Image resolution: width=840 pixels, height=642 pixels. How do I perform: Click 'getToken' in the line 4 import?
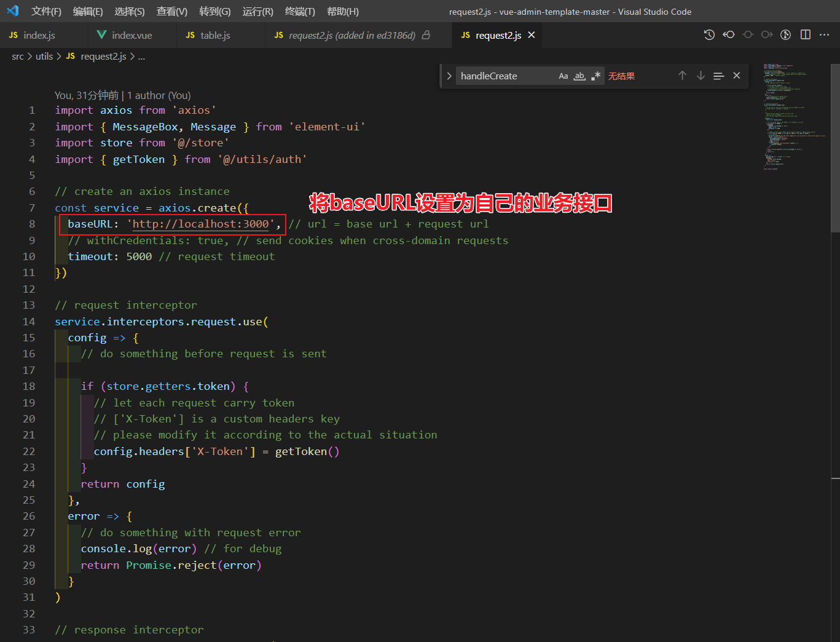click(139, 159)
